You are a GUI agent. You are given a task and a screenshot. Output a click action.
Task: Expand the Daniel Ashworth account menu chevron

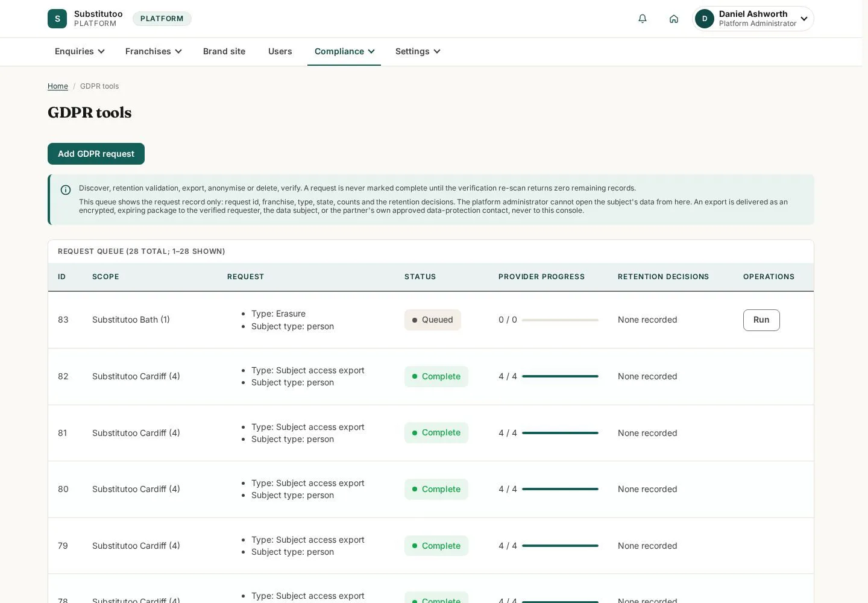coord(804,19)
